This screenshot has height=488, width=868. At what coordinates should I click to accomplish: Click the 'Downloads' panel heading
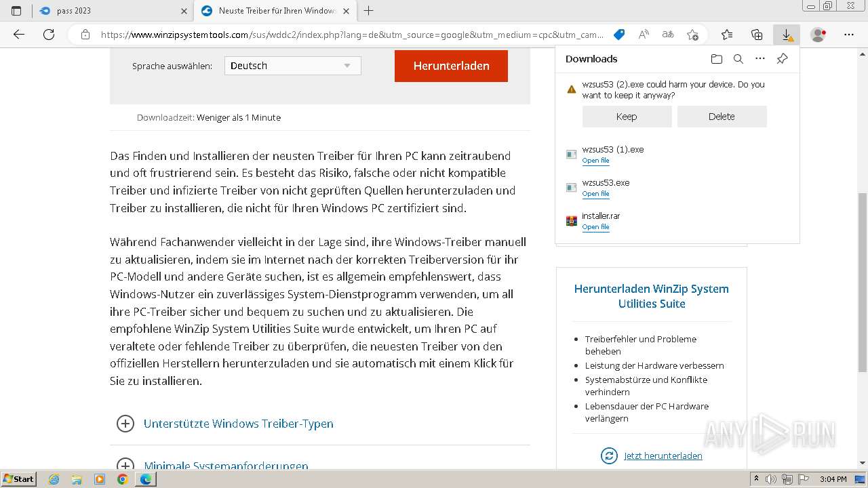point(591,59)
